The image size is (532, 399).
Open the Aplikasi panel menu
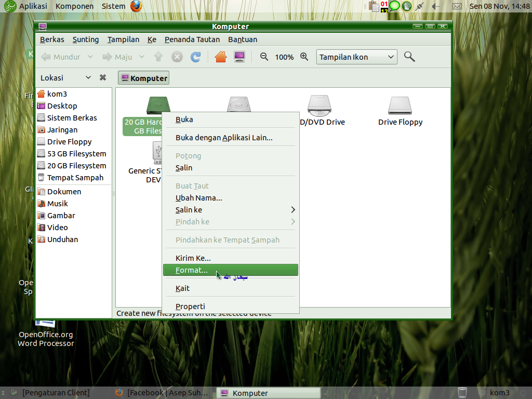(26, 6)
